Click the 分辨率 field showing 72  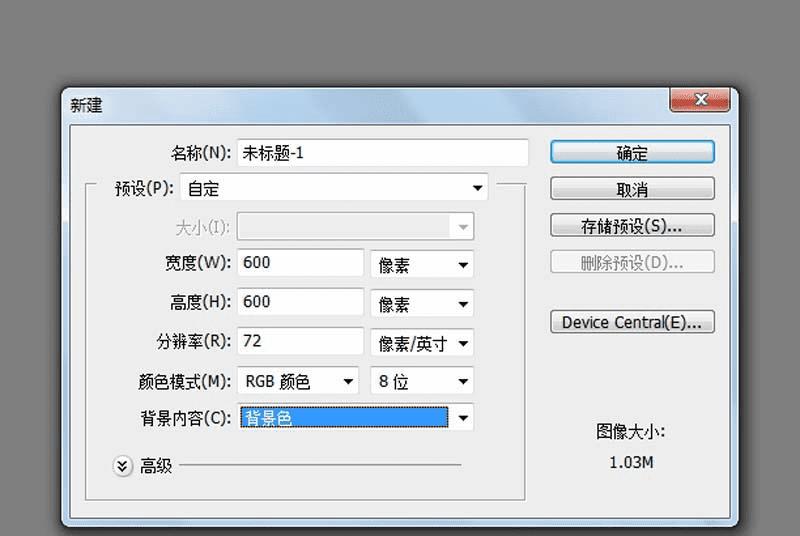coord(300,341)
